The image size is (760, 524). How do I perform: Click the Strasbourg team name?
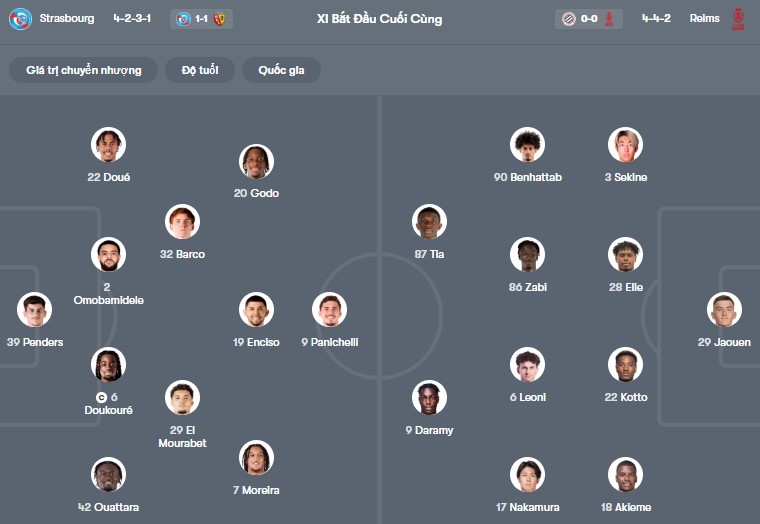click(x=67, y=18)
